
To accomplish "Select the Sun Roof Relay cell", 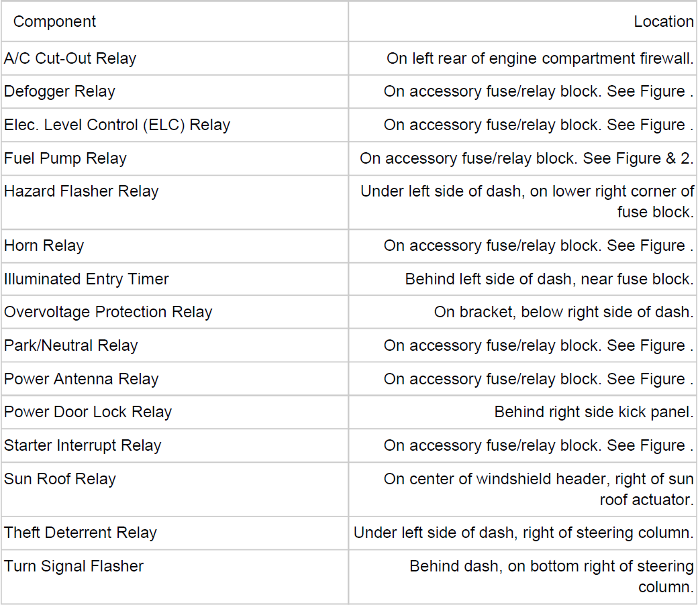I will tap(60, 480).
